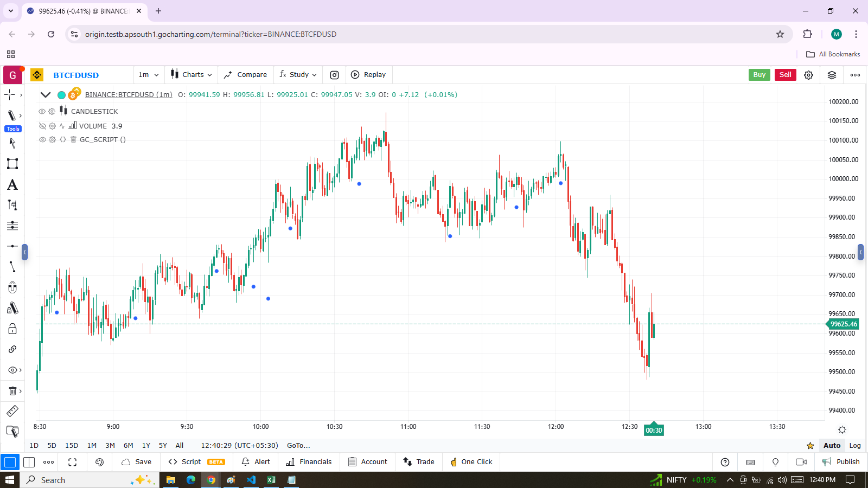868x488 pixels.
Task: Open the 1m timeframe dropdown
Action: [x=149, y=75]
